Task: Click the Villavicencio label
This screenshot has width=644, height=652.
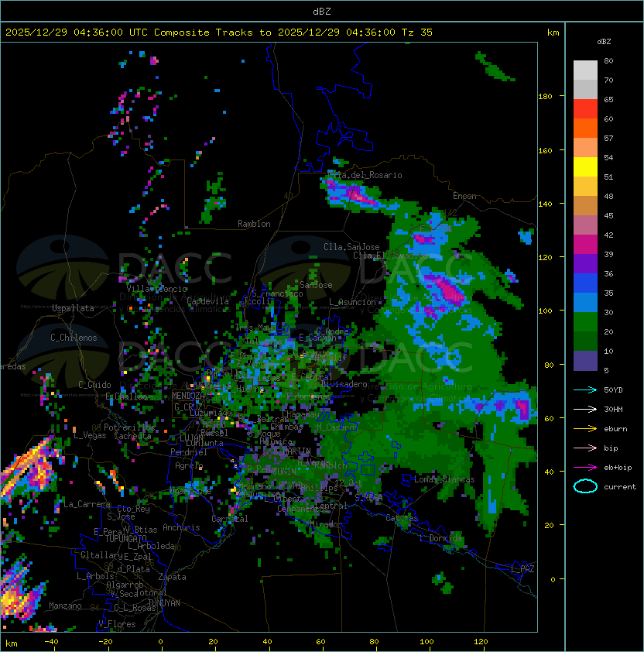Action: (x=156, y=289)
